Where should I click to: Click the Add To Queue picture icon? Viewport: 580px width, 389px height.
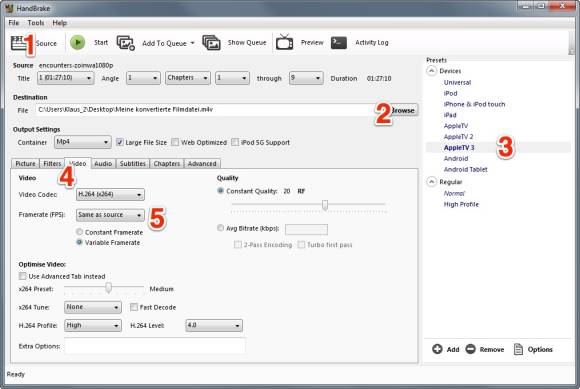tap(126, 43)
